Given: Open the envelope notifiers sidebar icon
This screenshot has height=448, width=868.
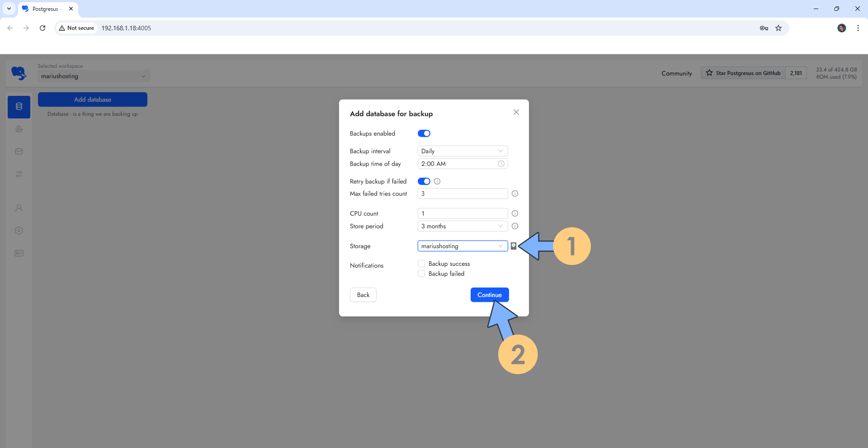Looking at the screenshot, I should coord(19,151).
